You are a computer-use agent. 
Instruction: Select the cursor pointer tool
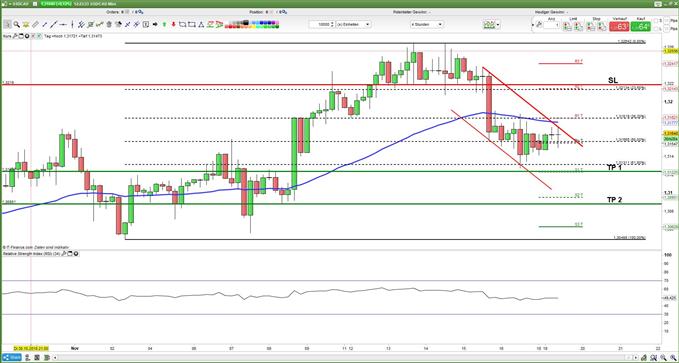pyautogui.click(x=7, y=24)
